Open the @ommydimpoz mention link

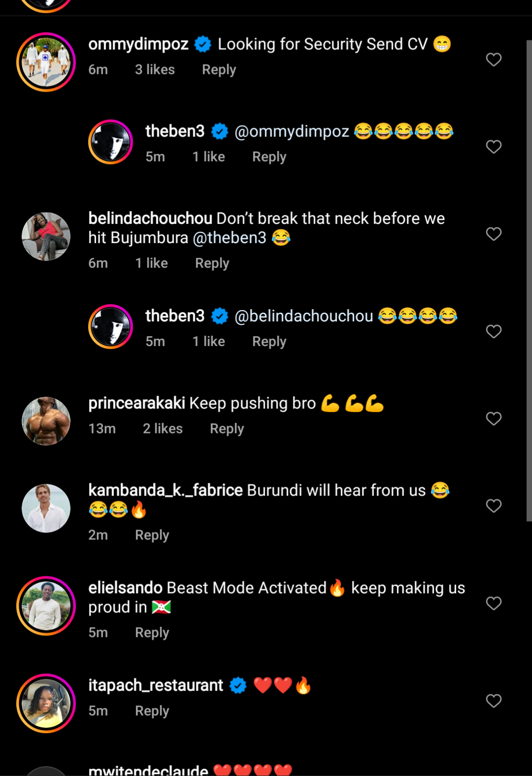coord(292,132)
